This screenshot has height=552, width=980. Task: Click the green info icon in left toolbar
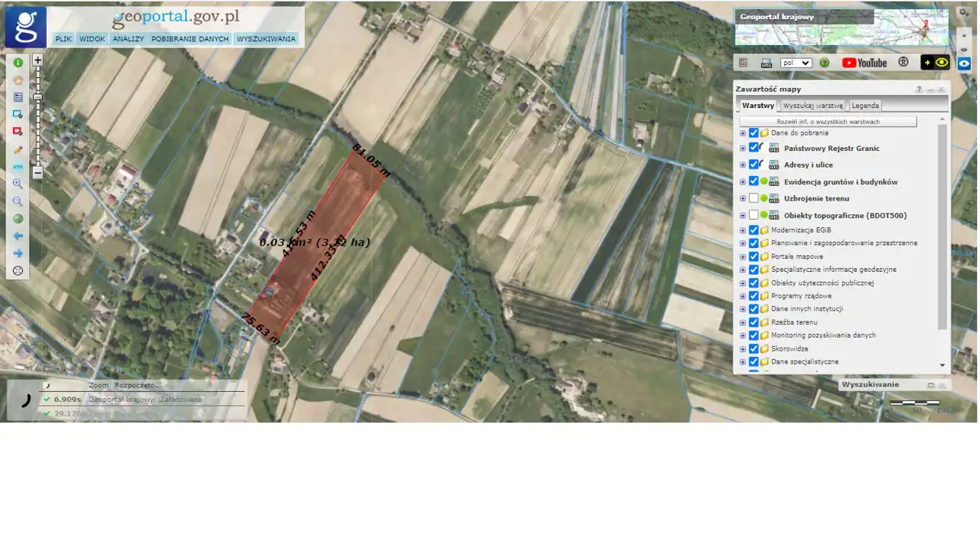(x=18, y=63)
